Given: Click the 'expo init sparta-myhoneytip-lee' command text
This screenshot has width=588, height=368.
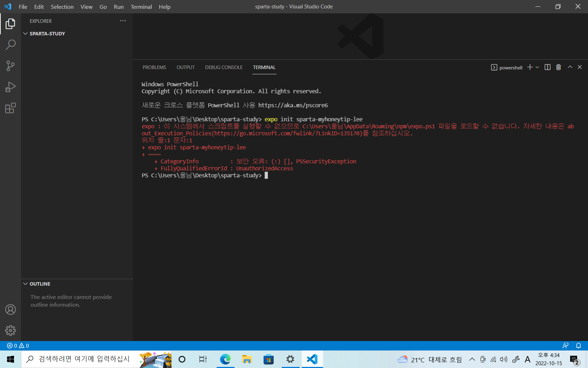Looking at the screenshot, I should 314,119.
